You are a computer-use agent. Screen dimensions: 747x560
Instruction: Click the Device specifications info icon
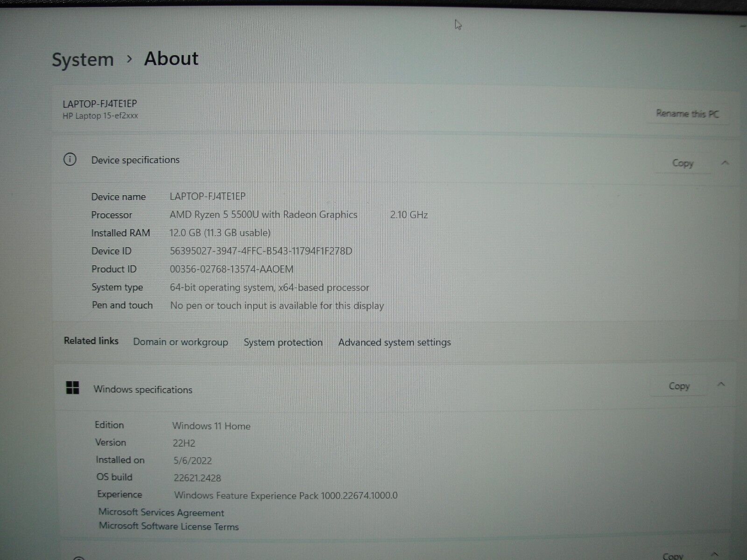[x=70, y=160]
